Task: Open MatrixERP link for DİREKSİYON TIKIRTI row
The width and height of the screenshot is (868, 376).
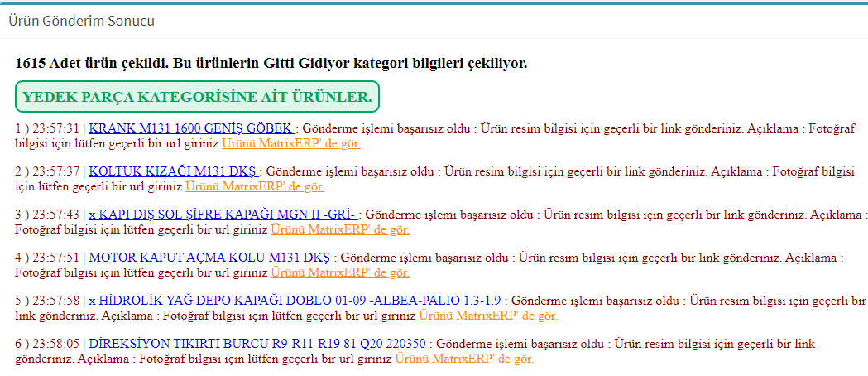Action: (x=464, y=359)
